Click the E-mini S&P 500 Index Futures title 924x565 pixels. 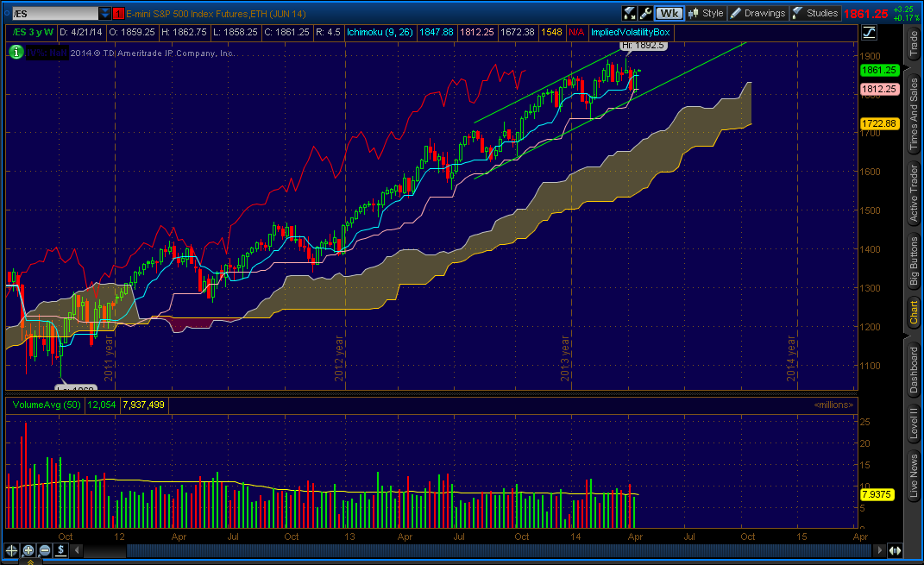tap(216, 14)
